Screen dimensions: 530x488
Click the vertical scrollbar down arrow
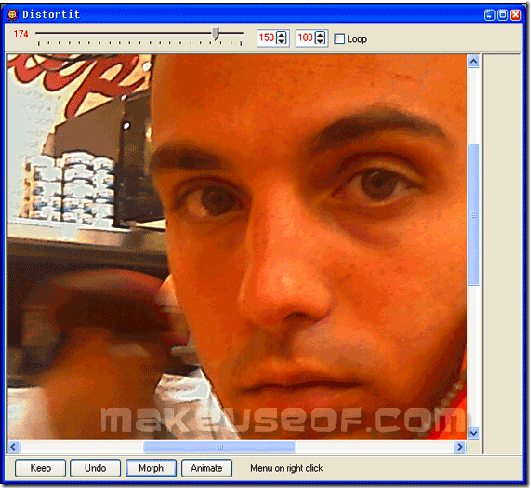pos(474,433)
